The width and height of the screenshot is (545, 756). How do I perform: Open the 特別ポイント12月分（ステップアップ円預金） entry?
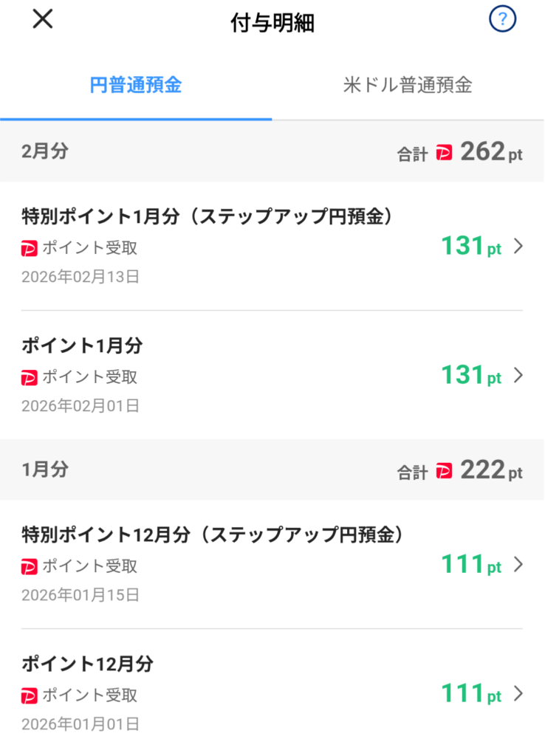pos(212,535)
